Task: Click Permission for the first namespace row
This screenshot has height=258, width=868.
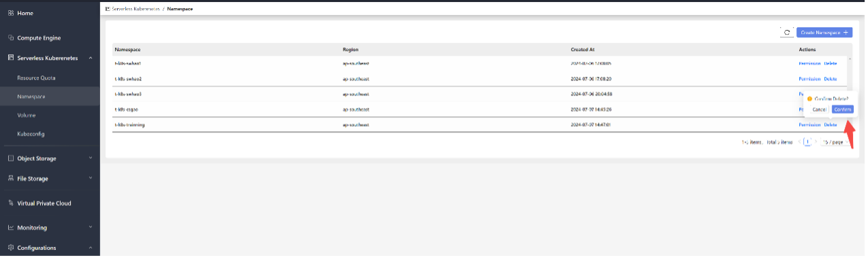Action: pyautogui.click(x=809, y=63)
